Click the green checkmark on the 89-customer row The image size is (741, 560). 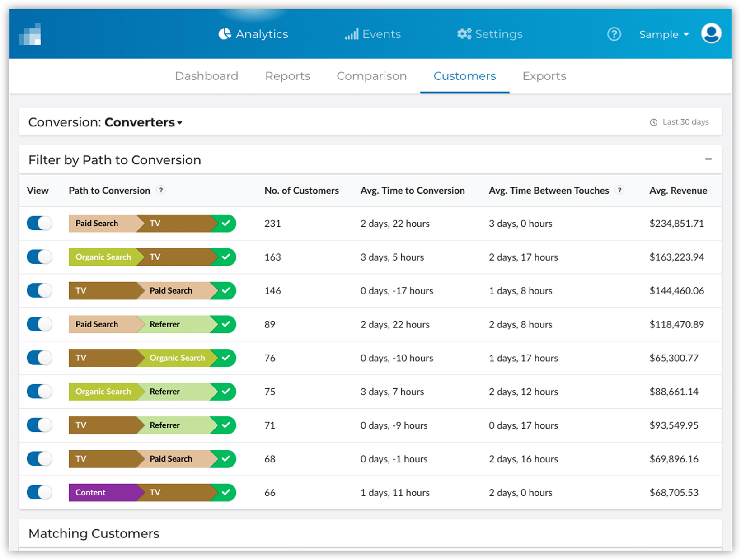tap(226, 324)
